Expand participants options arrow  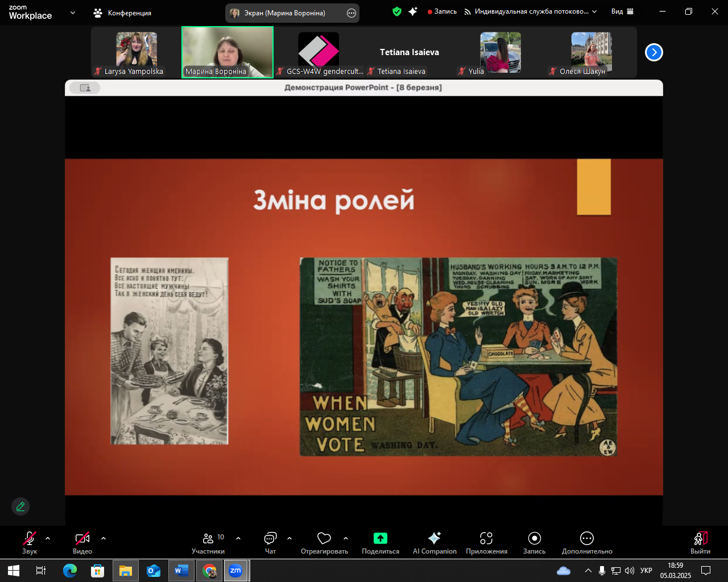238,538
